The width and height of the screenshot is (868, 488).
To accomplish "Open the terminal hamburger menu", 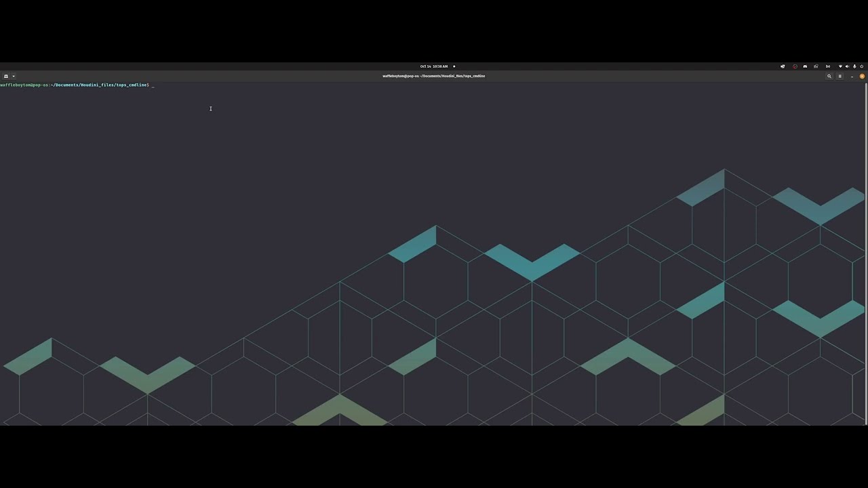I will pyautogui.click(x=840, y=76).
